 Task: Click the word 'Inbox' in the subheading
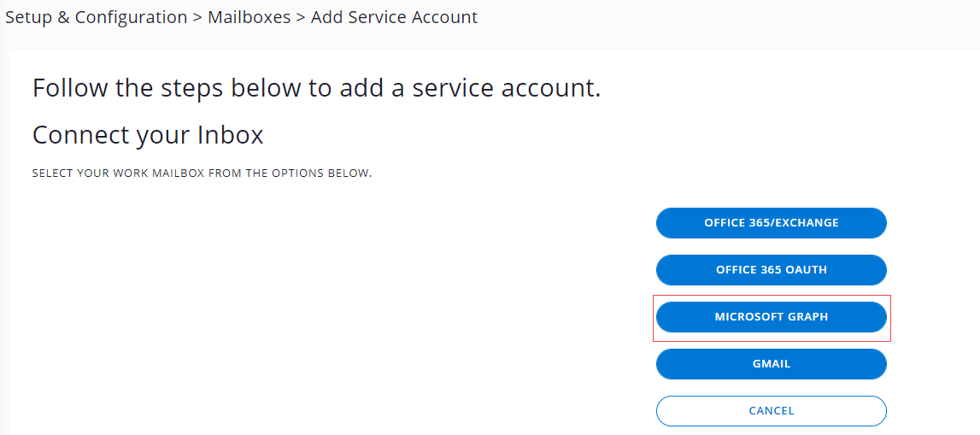coord(231,135)
